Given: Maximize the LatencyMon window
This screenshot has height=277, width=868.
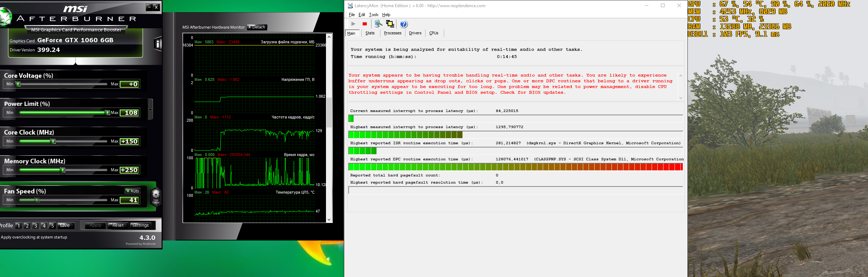Looking at the screenshot, I should pyautogui.click(x=663, y=6).
